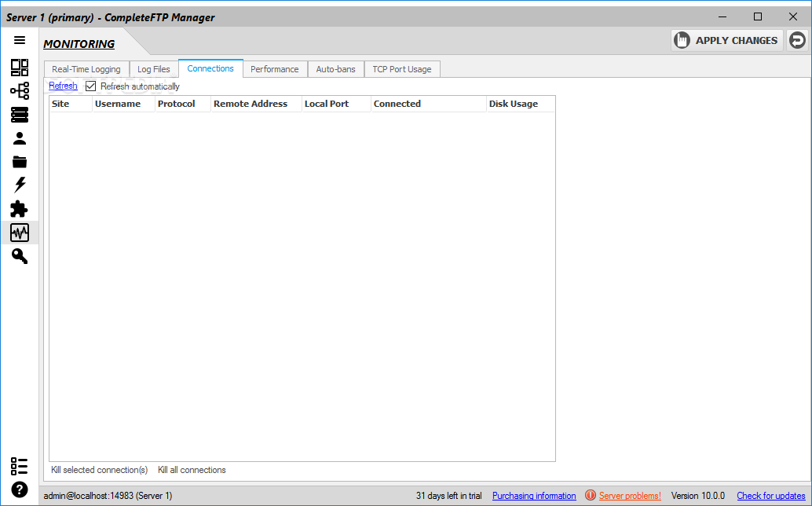Open the Events lightning bolt icon
Image resolution: width=812 pixels, height=506 pixels.
[20, 185]
